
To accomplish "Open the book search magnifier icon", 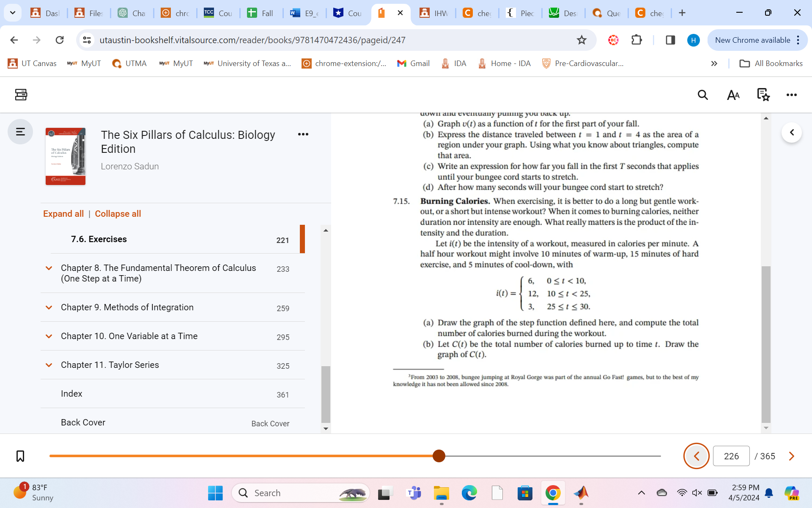I will [702, 95].
